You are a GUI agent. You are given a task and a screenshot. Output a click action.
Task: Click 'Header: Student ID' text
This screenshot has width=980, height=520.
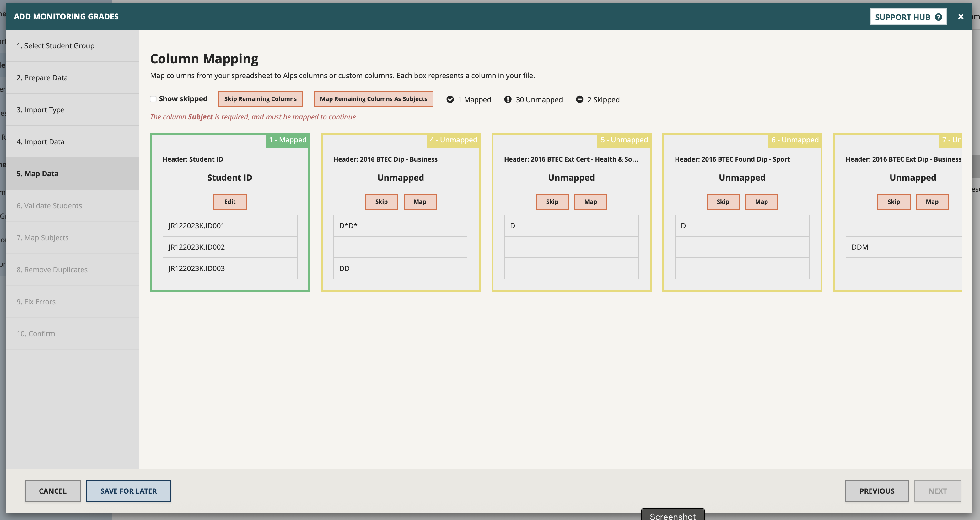[x=192, y=159]
